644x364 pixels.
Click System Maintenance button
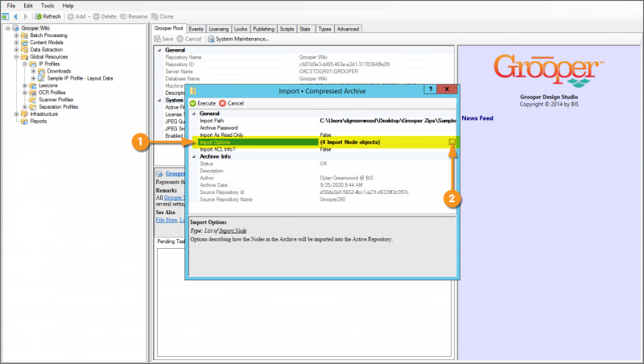[238, 39]
